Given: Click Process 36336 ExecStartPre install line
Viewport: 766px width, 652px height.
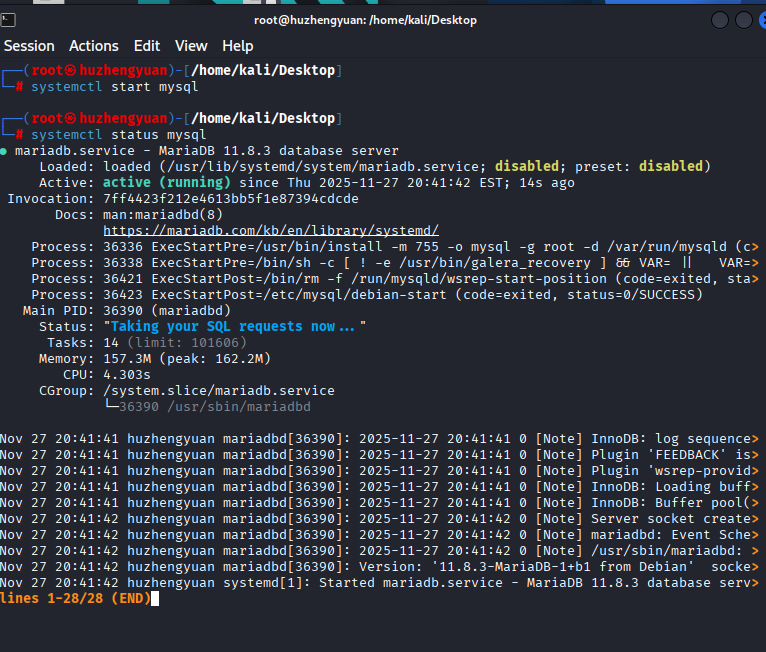Looking at the screenshot, I should [395, 247].
